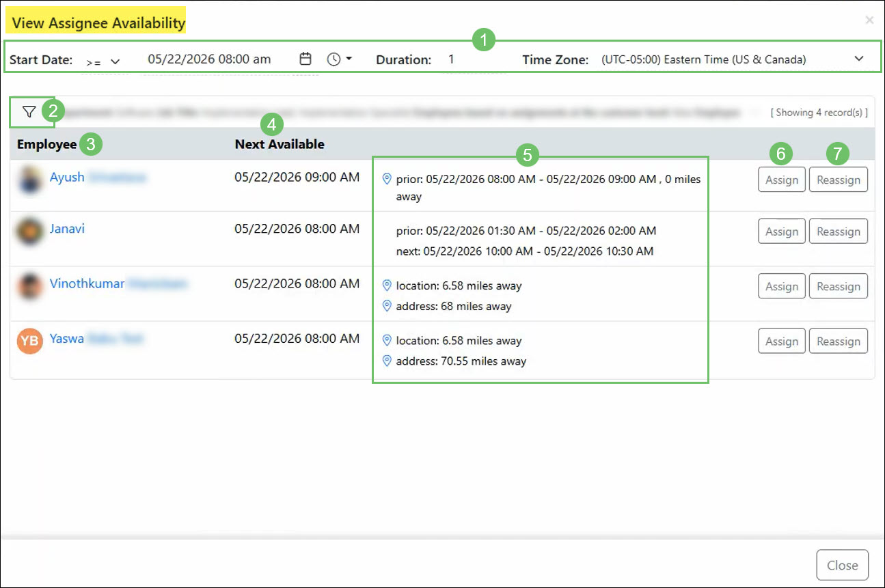
Task: Open the calendar date picker icon
Action: 305,59
